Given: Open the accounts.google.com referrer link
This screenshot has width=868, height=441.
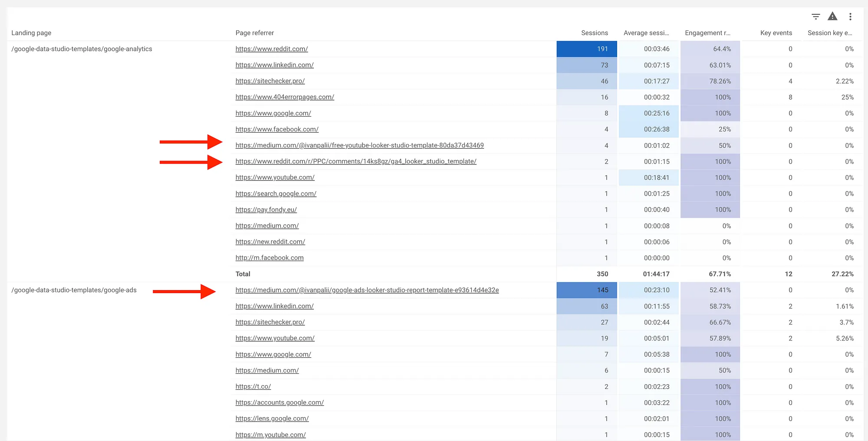Looking at the screenshot, I should [279, 402].
